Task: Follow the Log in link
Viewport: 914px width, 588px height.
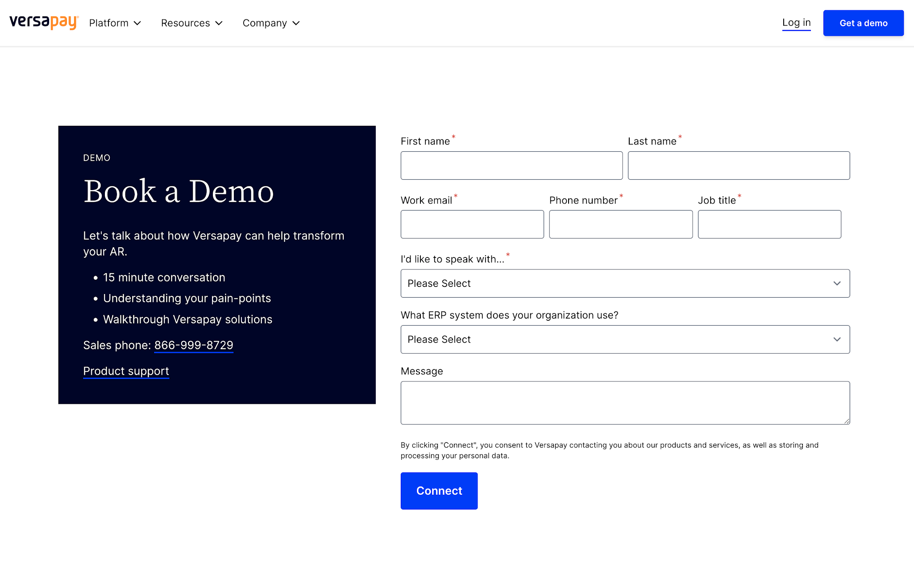Action: click(x=796, y=23)
